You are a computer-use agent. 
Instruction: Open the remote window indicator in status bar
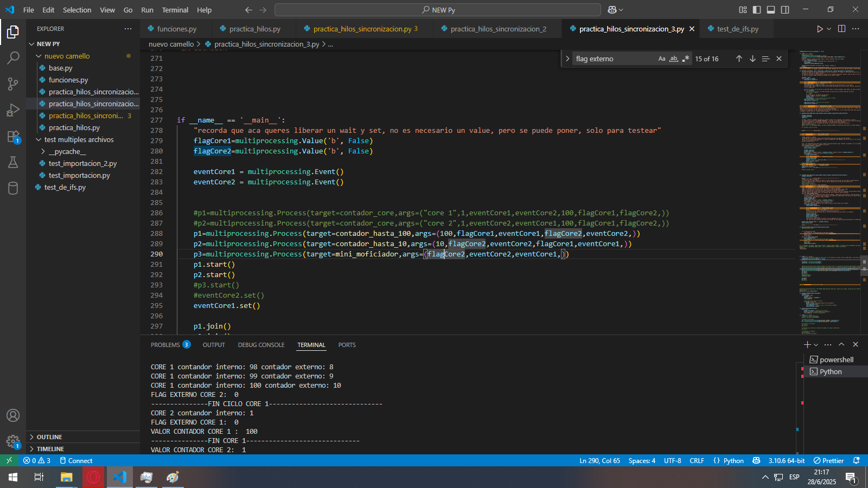click(x=9, y=460)
